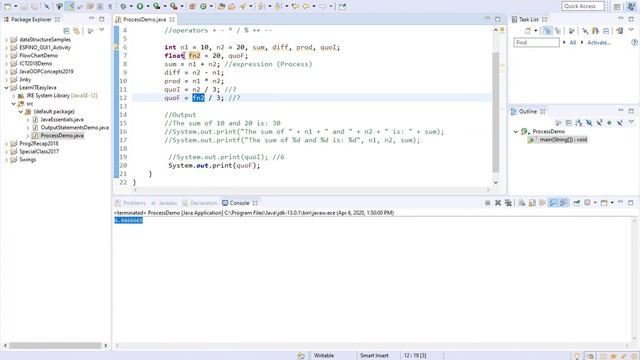Click in the Quick Access field
The image size is (640, 360).
coord(583,6)
